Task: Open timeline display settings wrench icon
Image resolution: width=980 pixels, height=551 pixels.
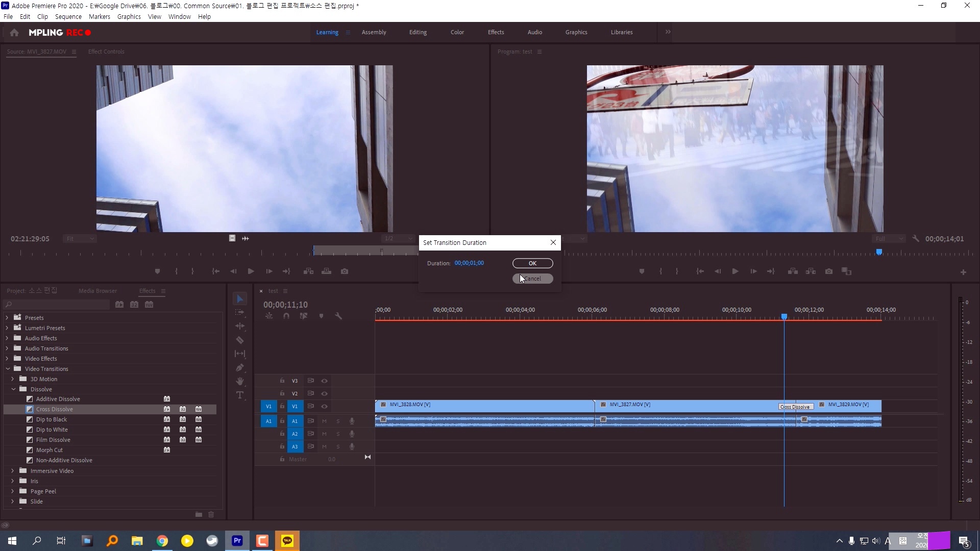Action: [x=338, y=316]
